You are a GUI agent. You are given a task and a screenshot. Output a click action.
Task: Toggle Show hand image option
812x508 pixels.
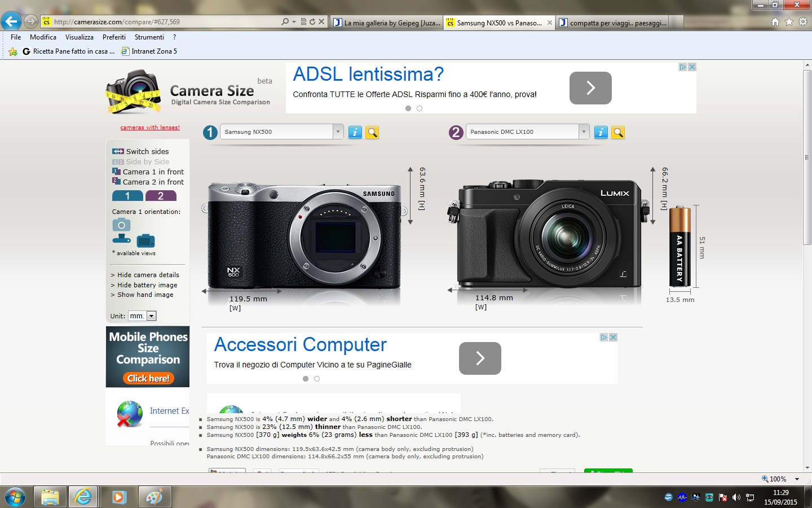pos(144,295)
